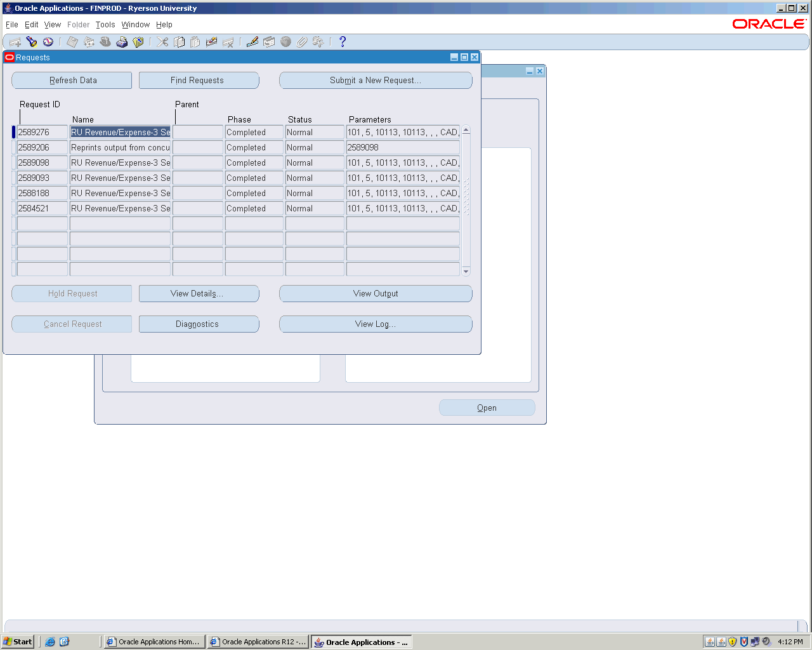Click the Window Help question mark icon

coord(343,42)
